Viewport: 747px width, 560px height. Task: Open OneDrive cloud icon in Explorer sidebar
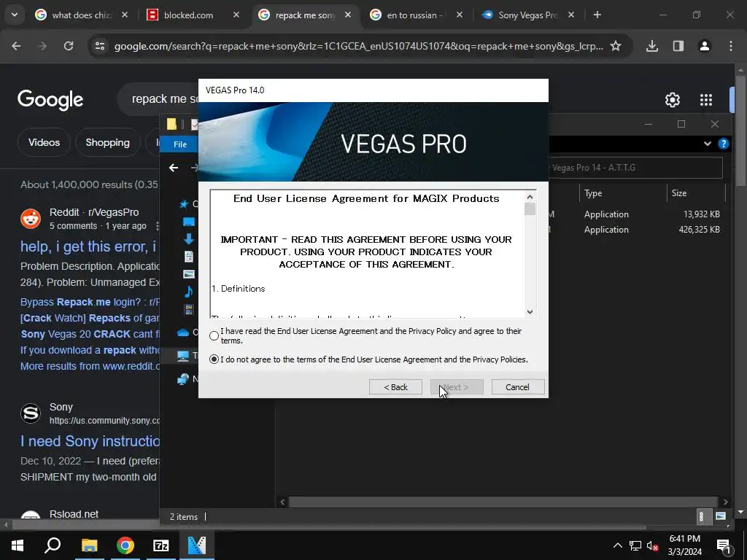pyautogui.click(x=183, y=332)
